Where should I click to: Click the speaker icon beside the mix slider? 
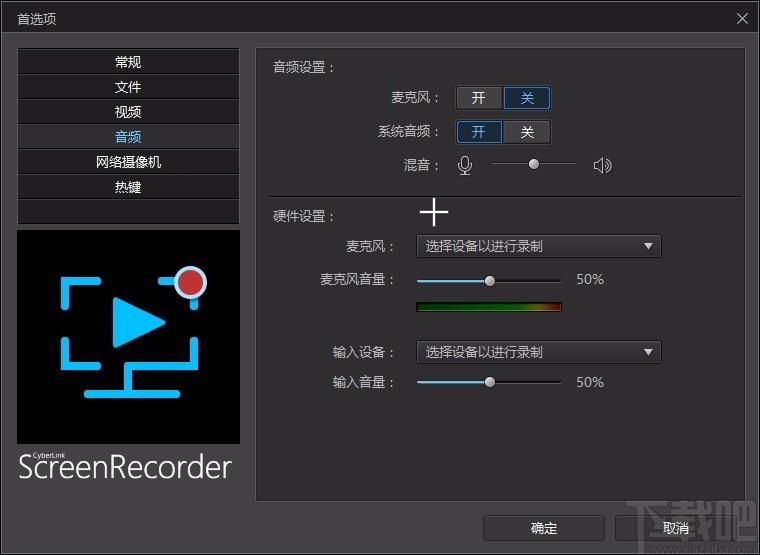(x=602, y=165)
